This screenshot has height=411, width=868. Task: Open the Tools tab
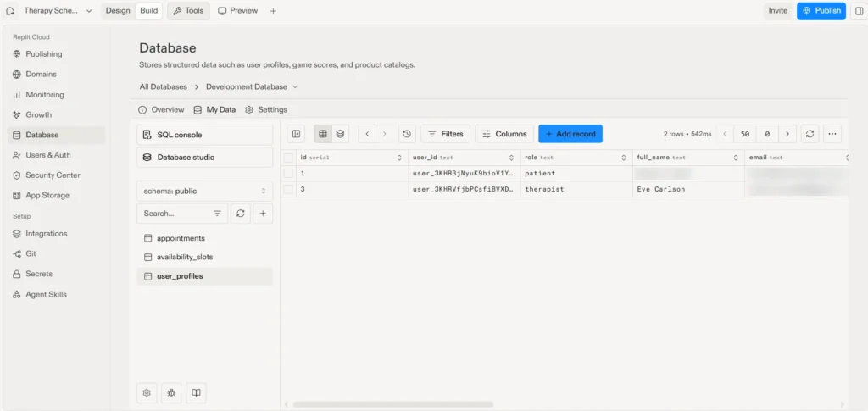point(188,10)
